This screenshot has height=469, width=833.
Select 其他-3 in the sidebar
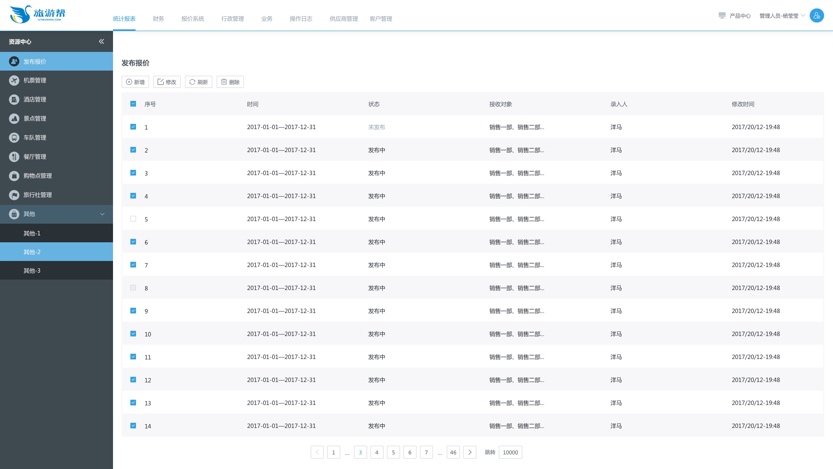(x=32, y=271)
